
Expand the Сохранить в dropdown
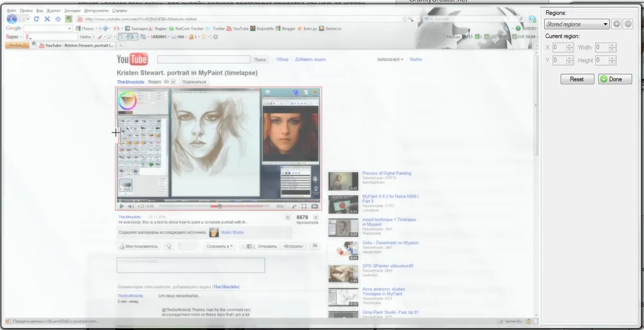(x=219, y=246)
